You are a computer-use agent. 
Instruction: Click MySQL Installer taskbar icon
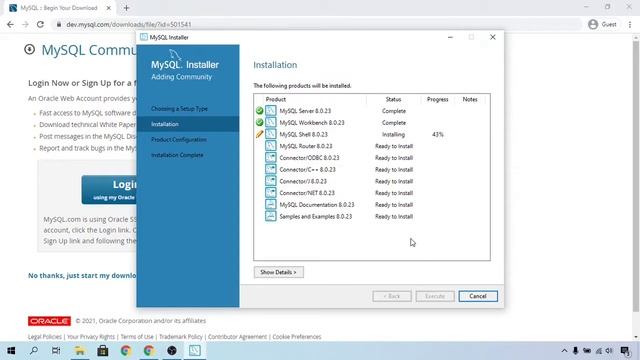195,351
